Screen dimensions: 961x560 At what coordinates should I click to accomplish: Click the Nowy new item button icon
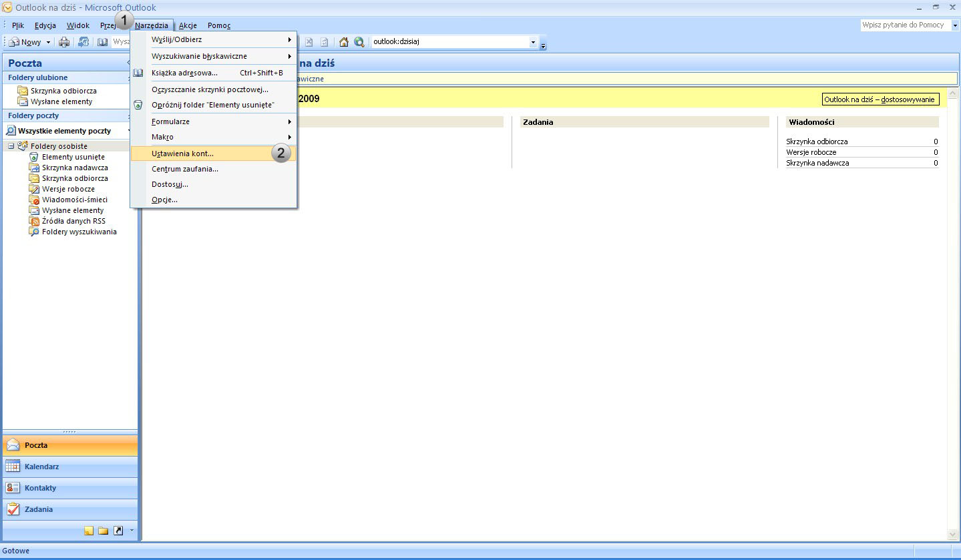pyautogui.click(x=25, y=42)
